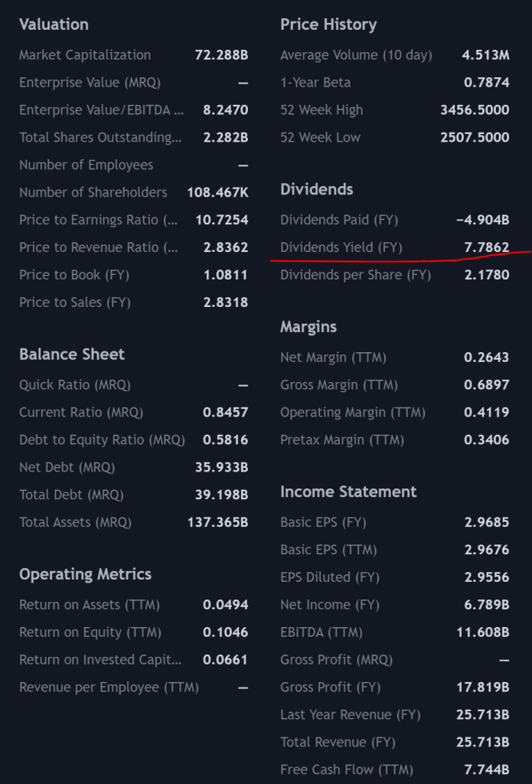Click the Income Statement heading
The height and width of the screenshot is (784, 532).
(348, 492)
